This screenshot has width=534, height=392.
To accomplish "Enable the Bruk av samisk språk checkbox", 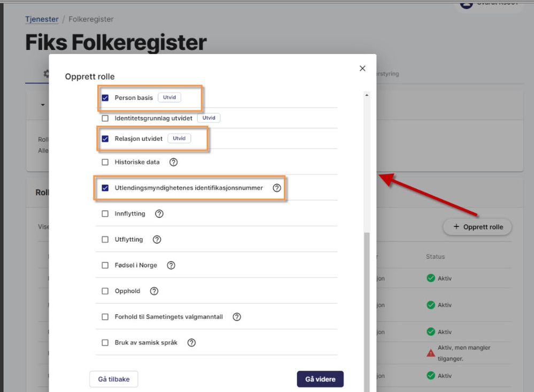I will [105, 343].
